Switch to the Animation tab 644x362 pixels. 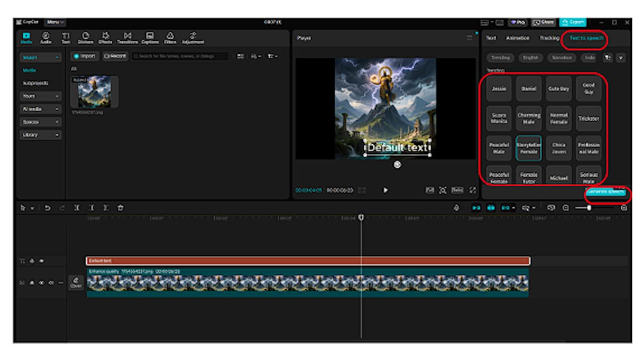click(x=518, y=38)
